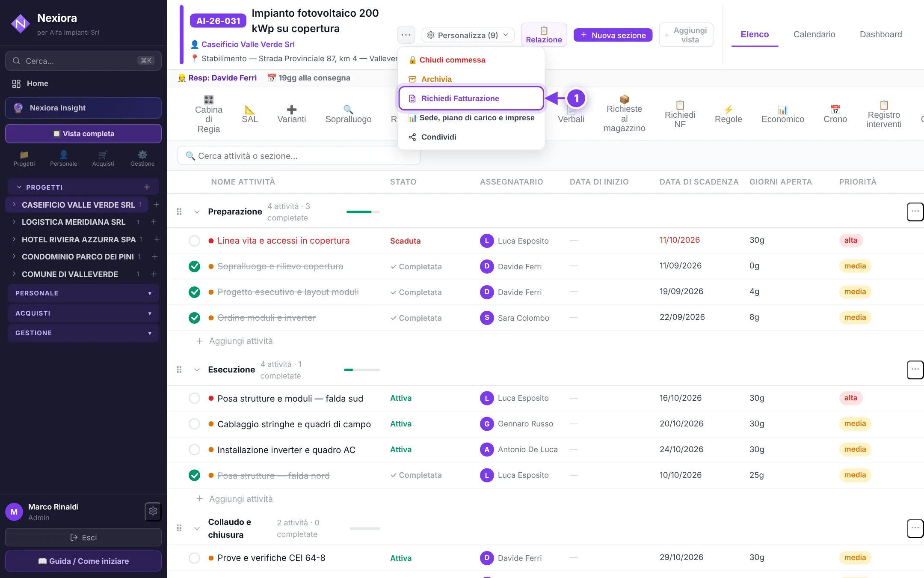
Task: Click the Nuova sezione button
Action: [613, 35]
